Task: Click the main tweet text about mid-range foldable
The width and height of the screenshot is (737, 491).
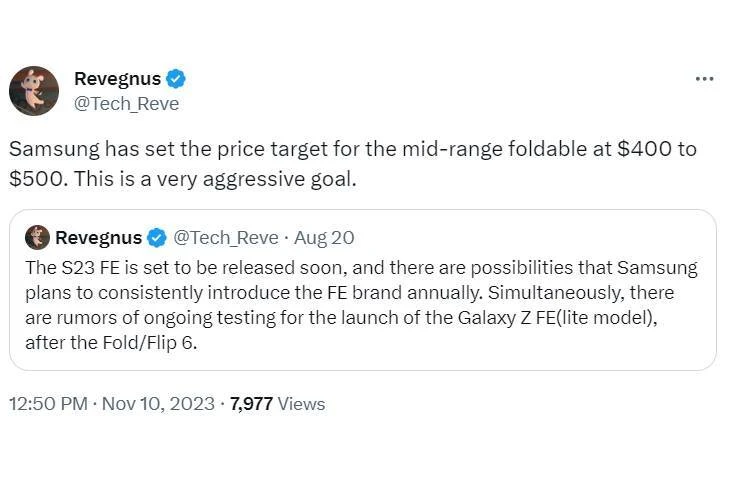Action: tap(353, 164)
